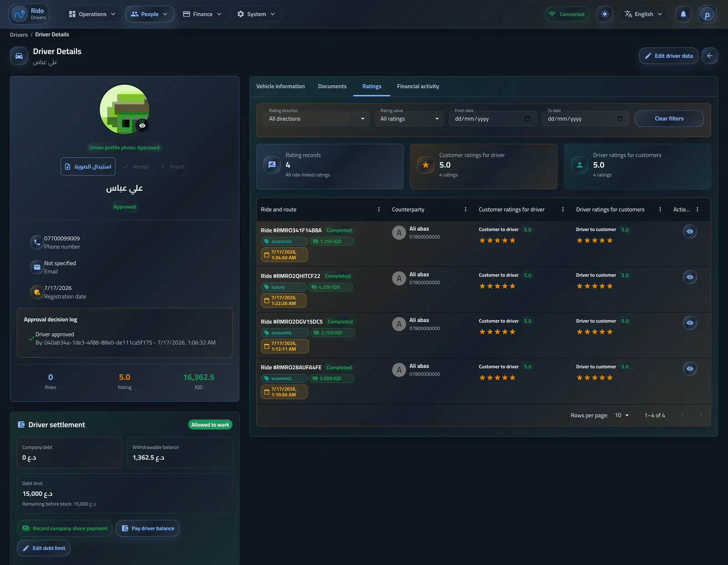Click customer-to-driver stars for ride RMRO341F14B8A

(x=497, y=240)
